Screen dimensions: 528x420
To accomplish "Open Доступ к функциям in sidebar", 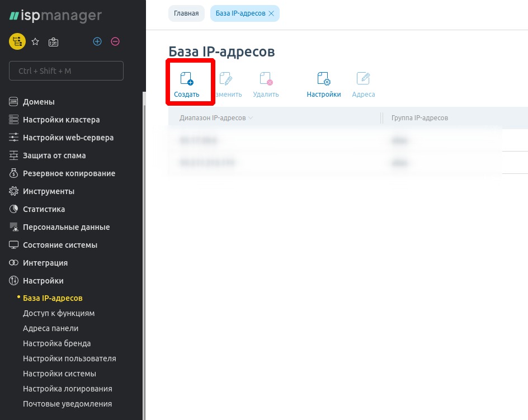I will click(59, 313).
